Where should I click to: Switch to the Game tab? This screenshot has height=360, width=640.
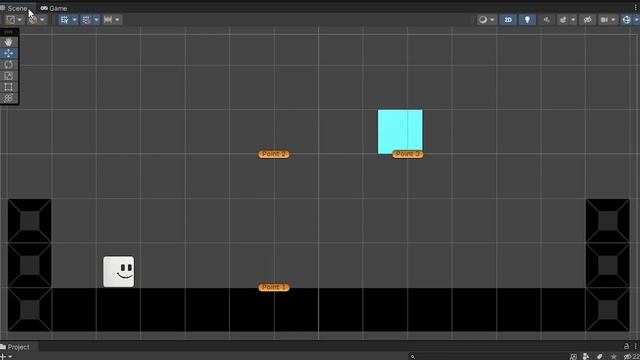[54, 8]
